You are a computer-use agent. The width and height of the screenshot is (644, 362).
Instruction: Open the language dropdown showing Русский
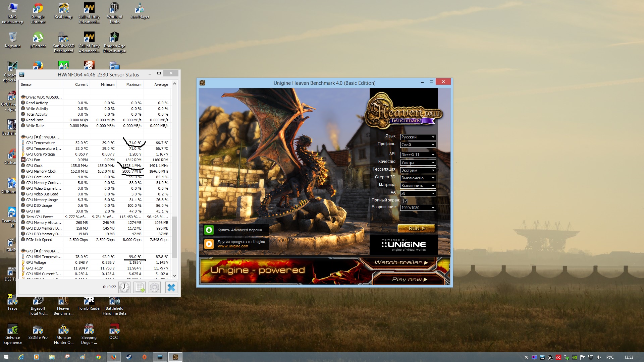(x=418, y=137)
